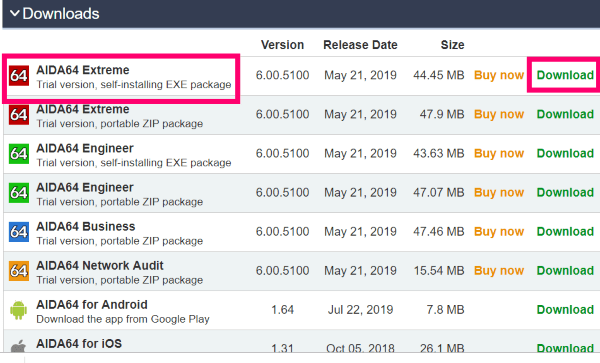The height and width of the screenshot is (363, 600).
Task: Download AIDA64 Engineer self-installing EXE
Action: pos(565,153)
